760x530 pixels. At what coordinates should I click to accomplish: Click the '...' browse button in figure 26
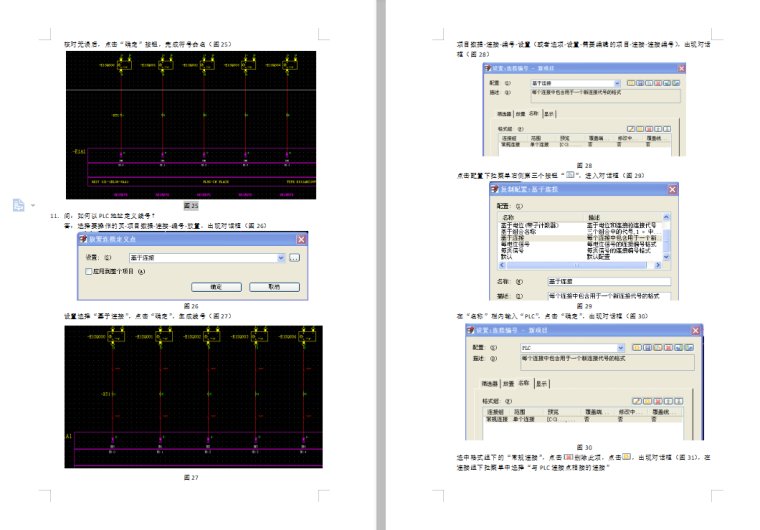click(x=295, y=258)
